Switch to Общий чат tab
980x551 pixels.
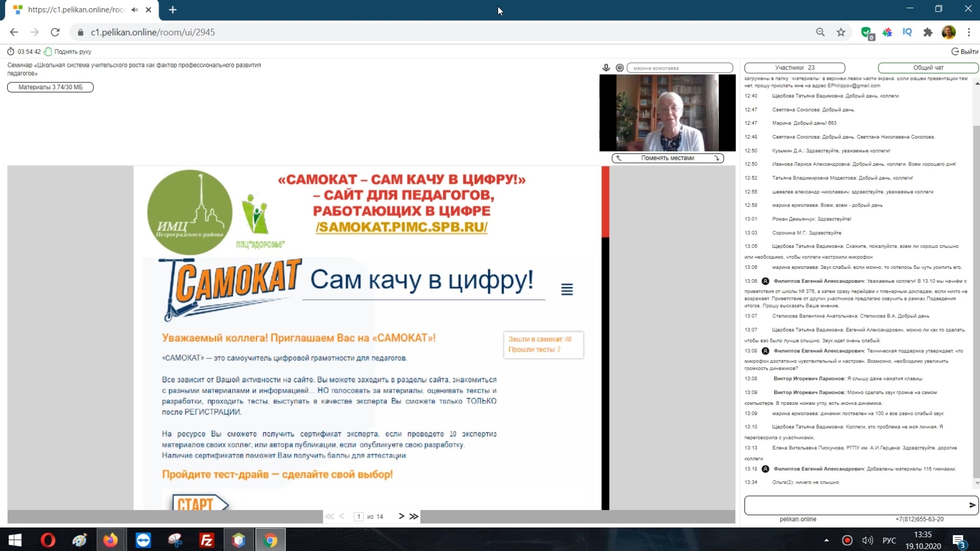click(x=928, y=67)
